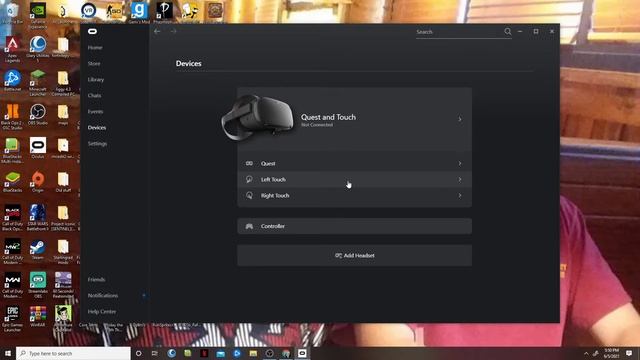Viewport: 640px width, 360px height.
Task: Maximize the Oculus window
Action: (x=536, y=31)
